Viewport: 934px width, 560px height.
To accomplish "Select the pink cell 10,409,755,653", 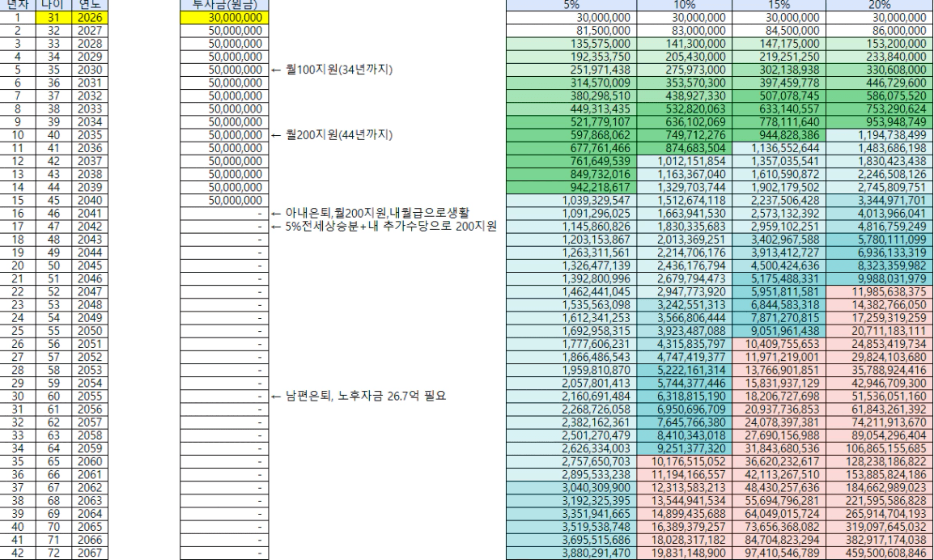I will point(779,345).
